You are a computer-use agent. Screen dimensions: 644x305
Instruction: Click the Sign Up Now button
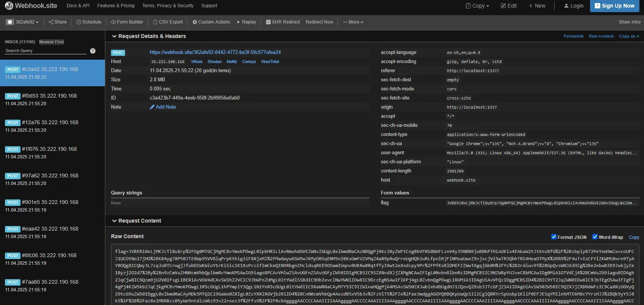coord(615,6)
